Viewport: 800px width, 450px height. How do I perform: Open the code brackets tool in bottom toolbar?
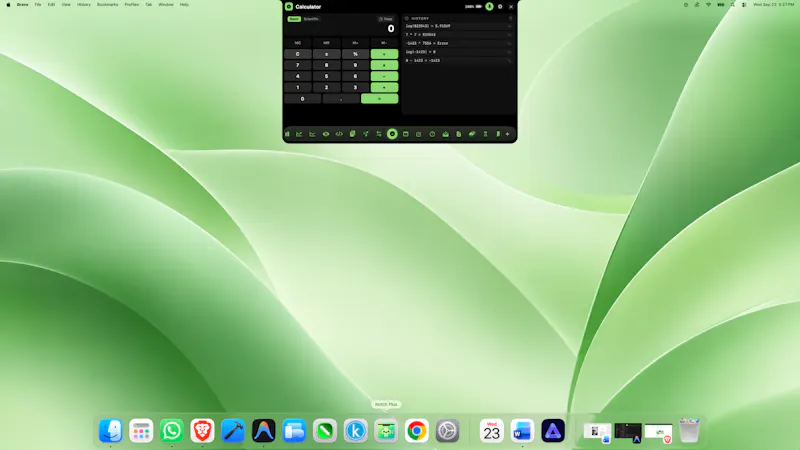tap(339, 134)
